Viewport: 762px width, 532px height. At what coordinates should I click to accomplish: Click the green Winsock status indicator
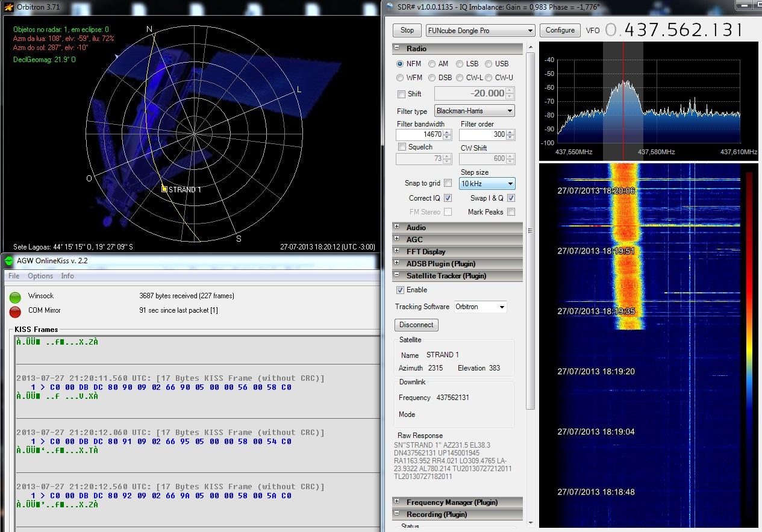click(15, 297)
